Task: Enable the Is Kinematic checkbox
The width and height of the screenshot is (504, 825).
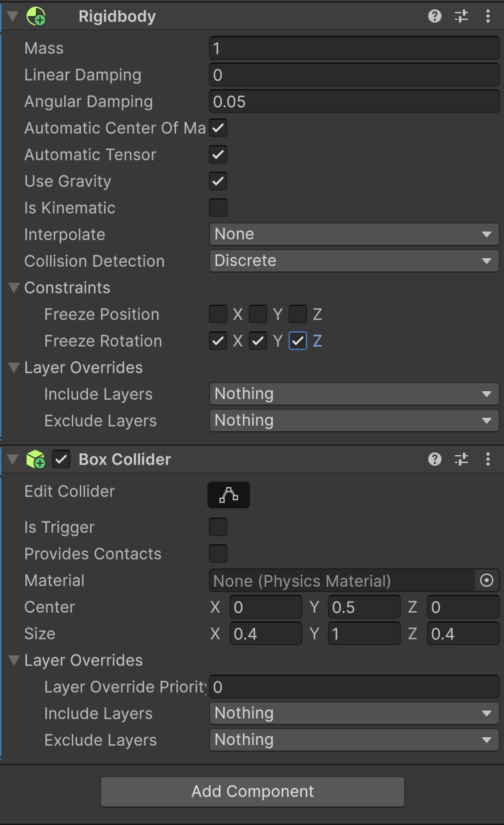Action: click(x=218, y=208)
